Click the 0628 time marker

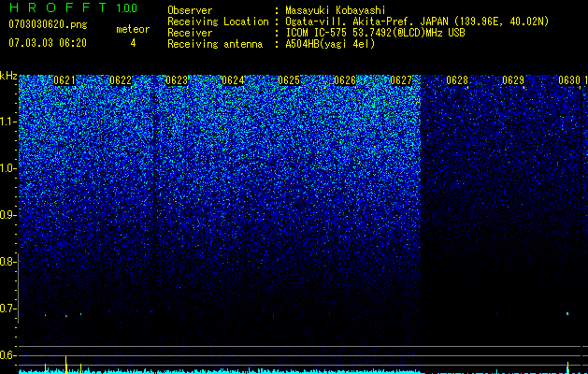(457, 80)
